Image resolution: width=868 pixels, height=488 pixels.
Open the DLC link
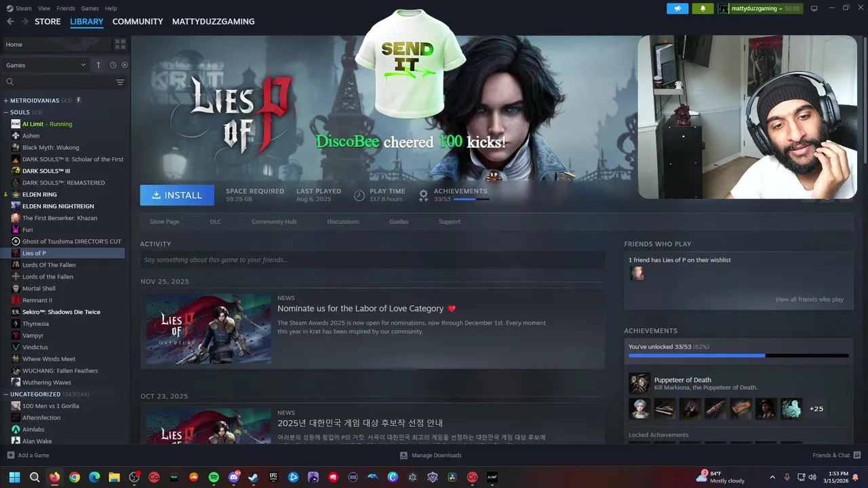click(216, 222)
